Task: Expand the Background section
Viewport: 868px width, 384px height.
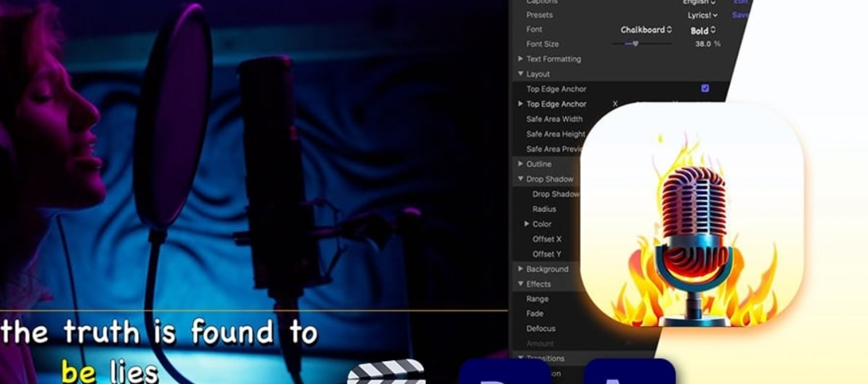Action: (520, 269)
